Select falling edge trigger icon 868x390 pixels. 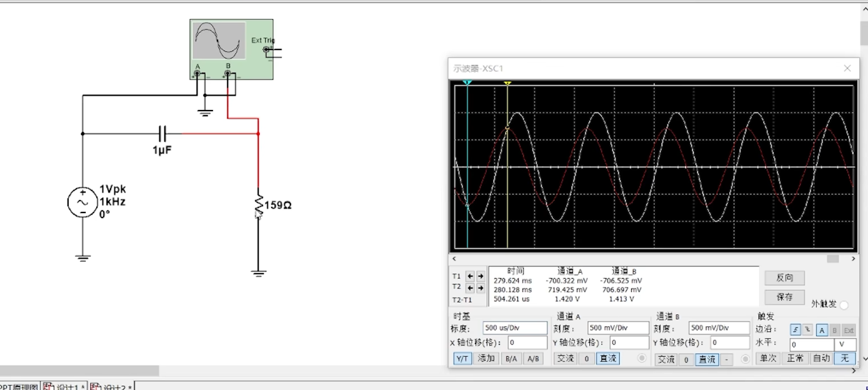[807, 330]
